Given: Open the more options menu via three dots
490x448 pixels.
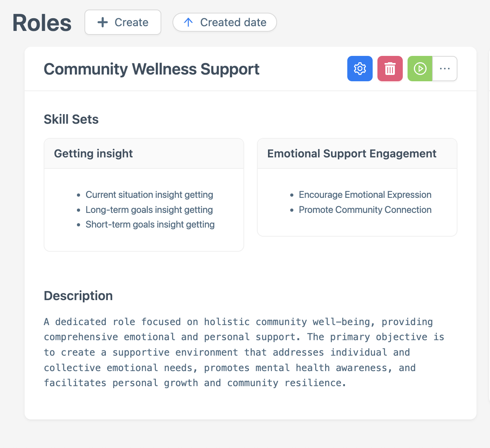Looking at the screenshot, I should [x=445, y=69].
